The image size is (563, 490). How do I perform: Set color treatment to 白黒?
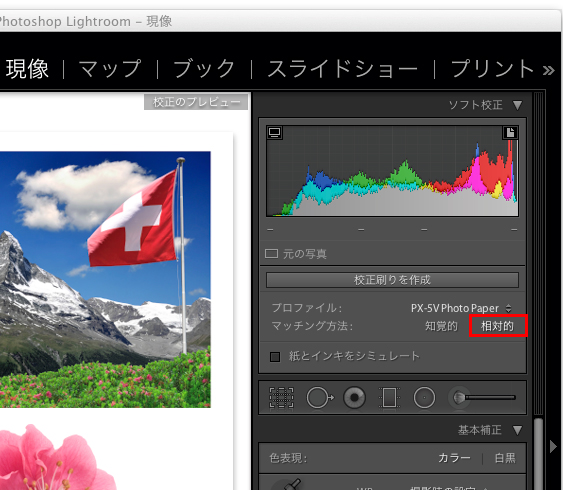coord(505,458)
